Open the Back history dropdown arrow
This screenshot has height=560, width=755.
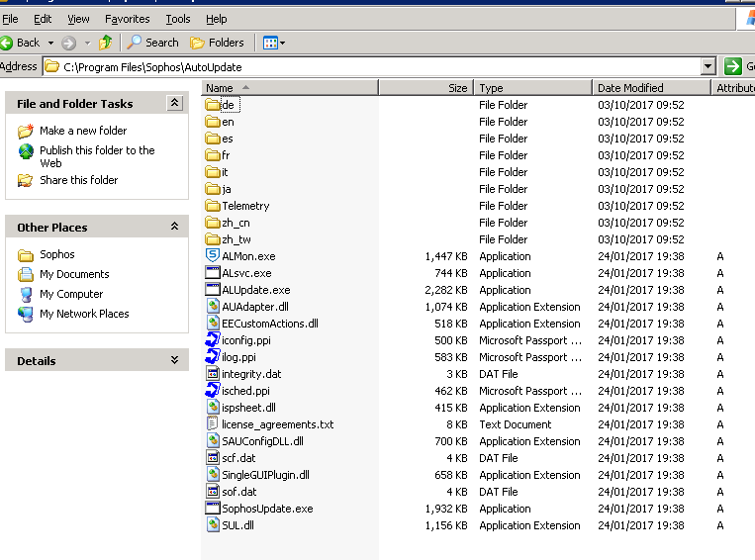(50, 43)
